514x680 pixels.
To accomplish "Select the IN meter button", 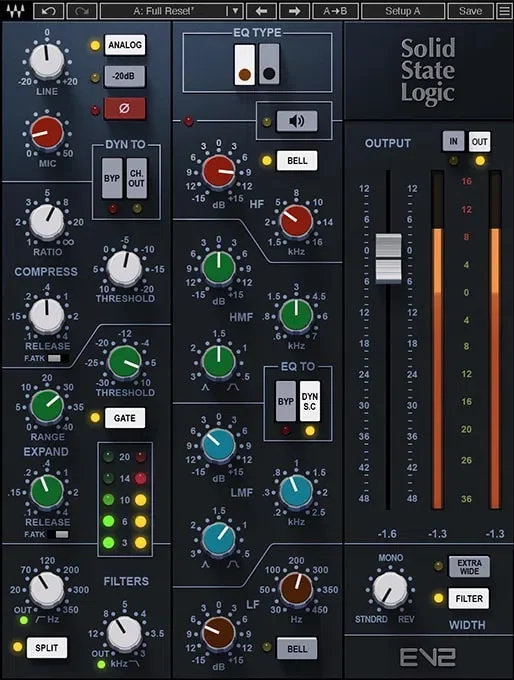I will coord(453,141).
